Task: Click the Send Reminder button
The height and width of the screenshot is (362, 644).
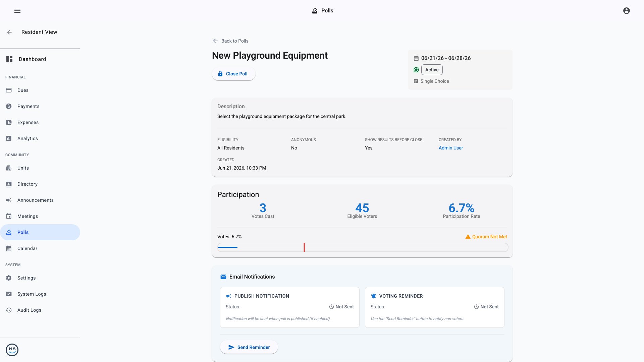Action: pos(249,347)
